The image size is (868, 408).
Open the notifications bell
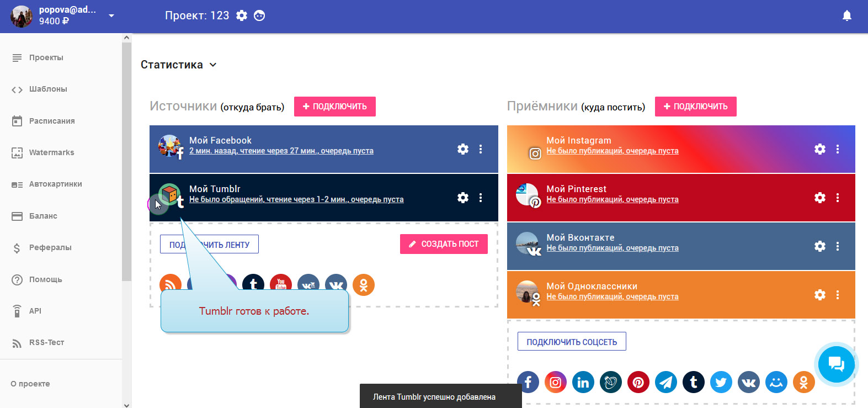[x=847, y=15]
